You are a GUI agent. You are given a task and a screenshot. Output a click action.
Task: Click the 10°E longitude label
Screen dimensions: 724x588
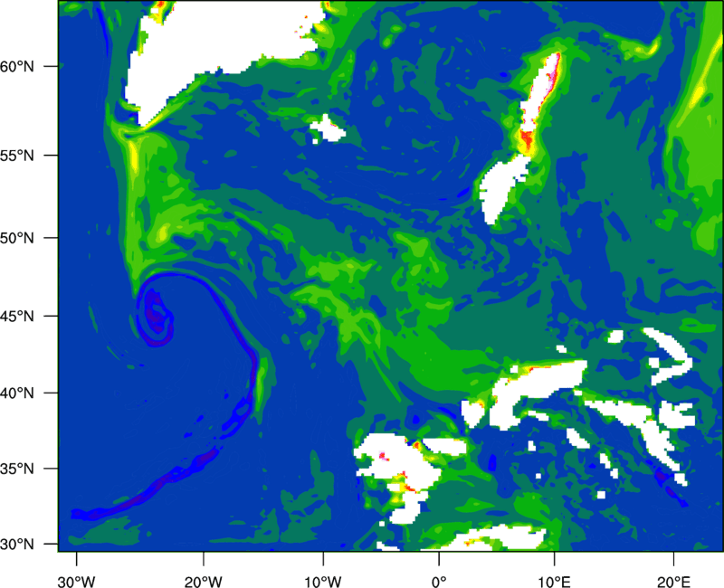[x=554, y=582]
